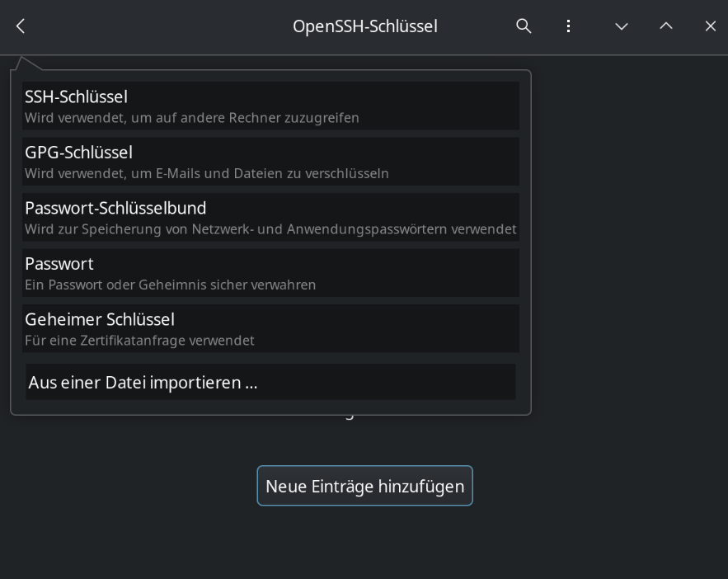Click description 'Für eine Zertifikatanfrage verwendet'
The width and height of the screenshot is (728, 579).
coord(139,341)
